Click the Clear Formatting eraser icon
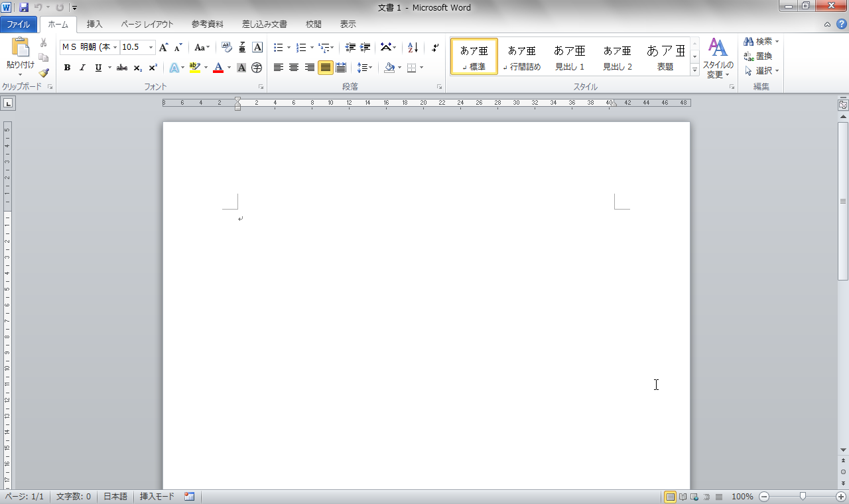Viewport: 849px width, 504px height. pyautogui.click(x=227, y=47)
